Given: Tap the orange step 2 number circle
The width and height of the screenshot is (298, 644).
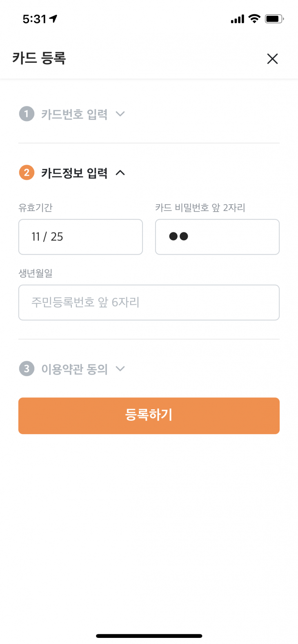Looking at the screenshot, I should click(x=27, y=173).
